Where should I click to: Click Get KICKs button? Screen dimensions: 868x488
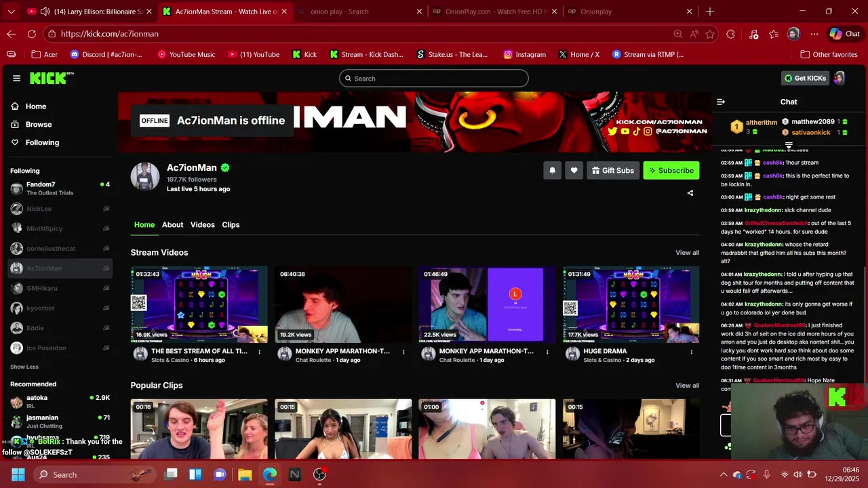tap(805, 78)
